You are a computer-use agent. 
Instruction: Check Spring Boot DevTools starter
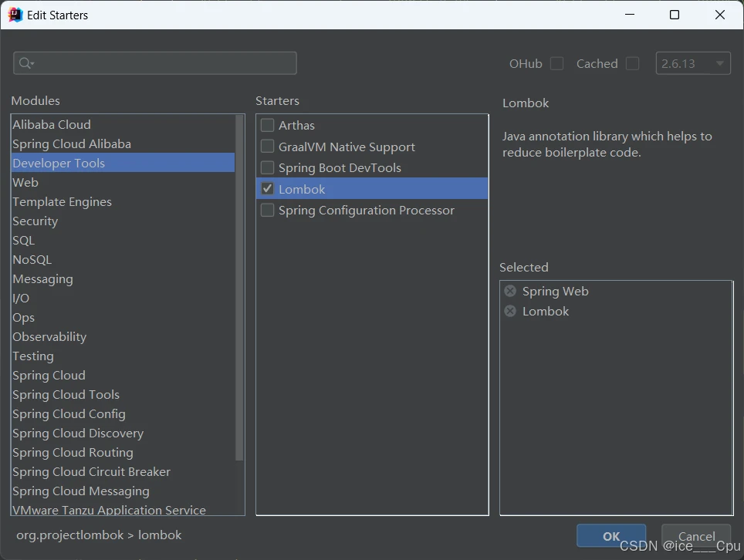[268, 167]
